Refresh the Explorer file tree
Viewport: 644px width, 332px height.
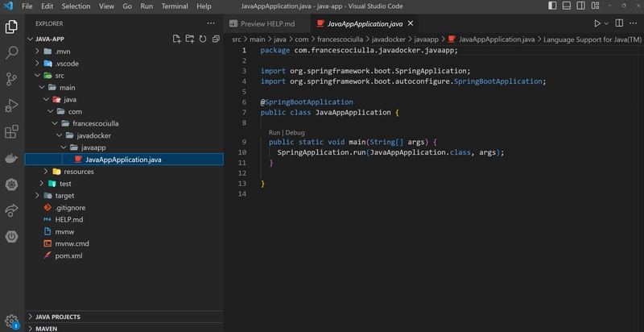[x=203, y=39]
